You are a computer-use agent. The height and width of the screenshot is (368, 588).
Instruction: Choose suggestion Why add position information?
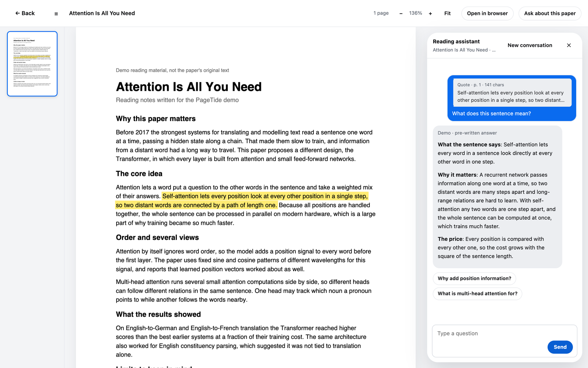[x=474, y=279]
